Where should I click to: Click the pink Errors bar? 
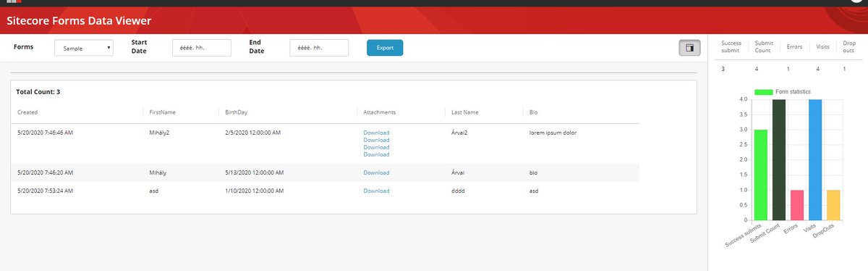tap(797, 204)
